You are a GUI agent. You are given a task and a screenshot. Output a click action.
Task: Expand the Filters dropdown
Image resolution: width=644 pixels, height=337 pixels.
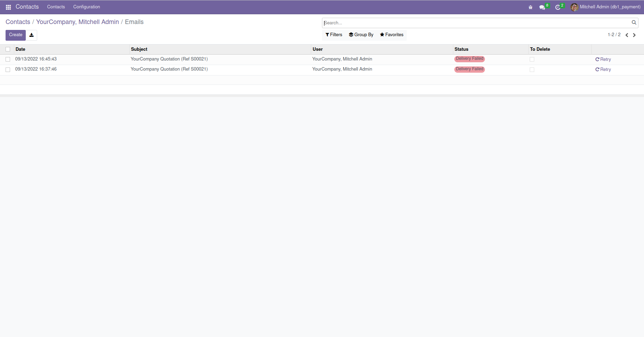(x=334, y=35)
